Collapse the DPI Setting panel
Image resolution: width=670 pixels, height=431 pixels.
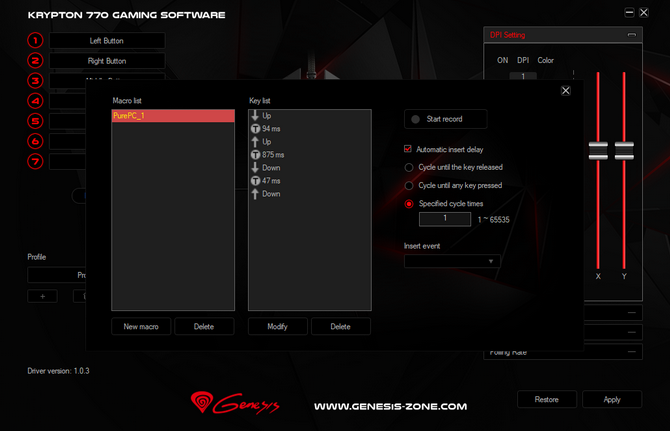tap(632, 35)
